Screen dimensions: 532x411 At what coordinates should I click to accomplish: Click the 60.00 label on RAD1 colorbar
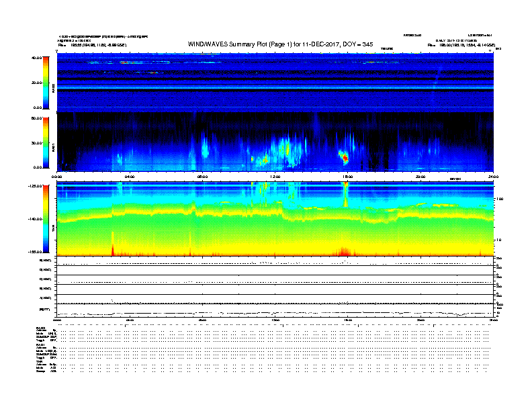37,118
